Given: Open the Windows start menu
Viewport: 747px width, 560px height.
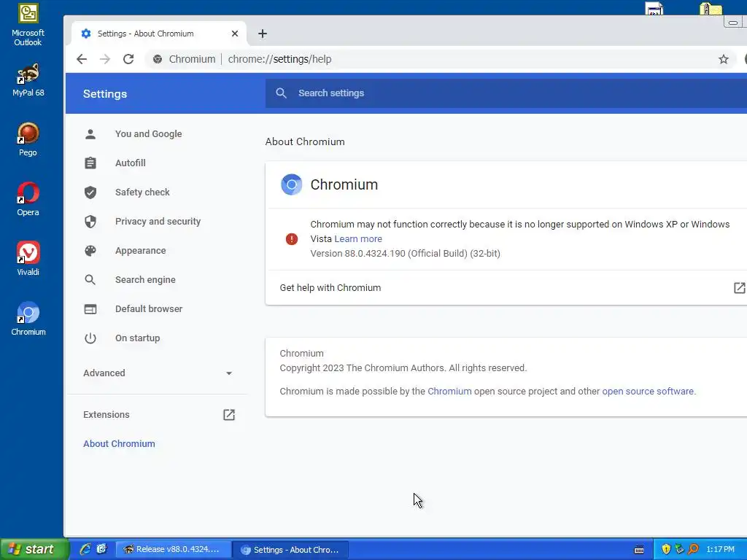Looking at the screenshot, I should pyautogui.click(x=34, y=549).
